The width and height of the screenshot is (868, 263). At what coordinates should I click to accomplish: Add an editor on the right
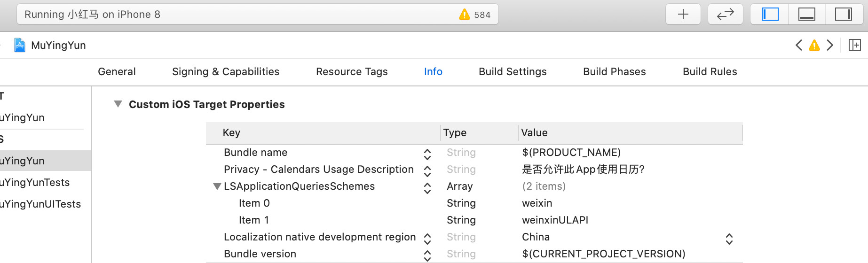tap(854, 45)
